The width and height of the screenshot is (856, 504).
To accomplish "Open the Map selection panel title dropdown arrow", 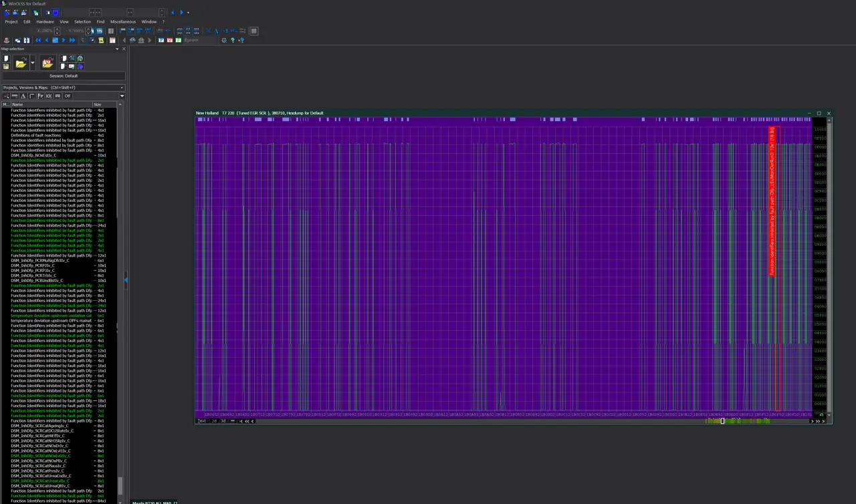I will point(117,49).
